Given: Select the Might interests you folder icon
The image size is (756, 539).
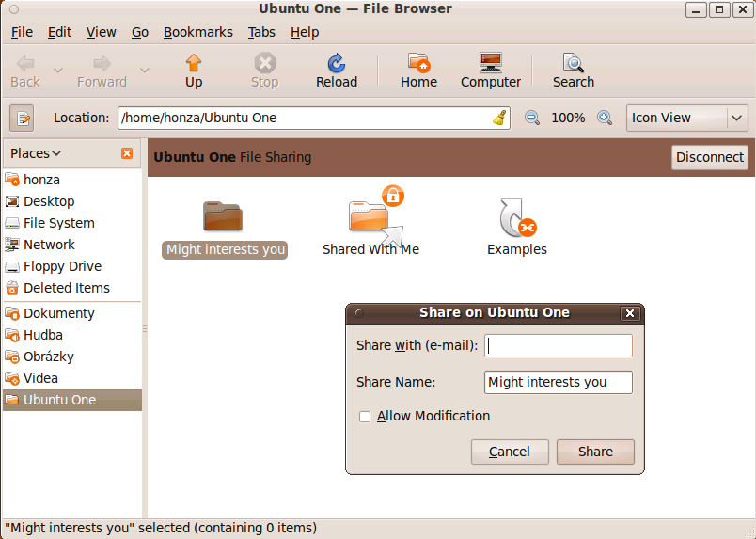Looking at the screenshot, I should pyautogui.click(x=222, y=215).
